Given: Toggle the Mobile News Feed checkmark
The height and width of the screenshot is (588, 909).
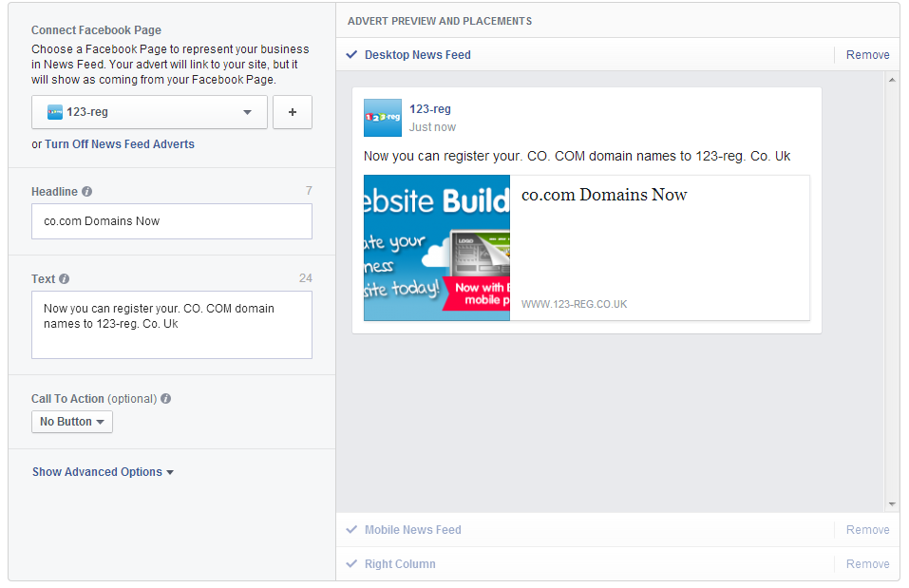Looking at the screenshot, I should (351, 529).
